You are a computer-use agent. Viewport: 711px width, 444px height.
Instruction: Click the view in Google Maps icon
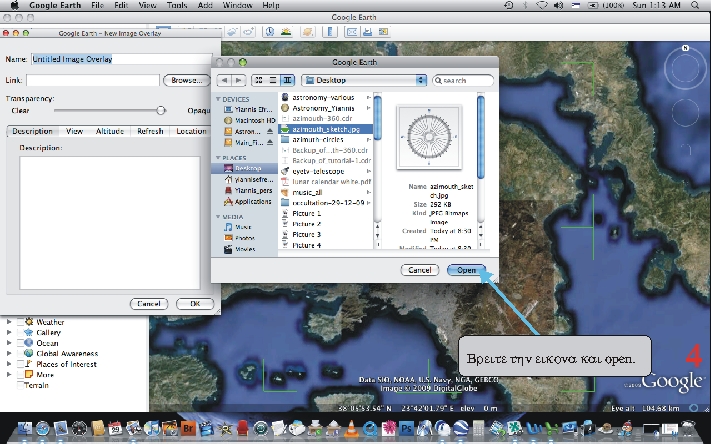(x=384, y=32)
